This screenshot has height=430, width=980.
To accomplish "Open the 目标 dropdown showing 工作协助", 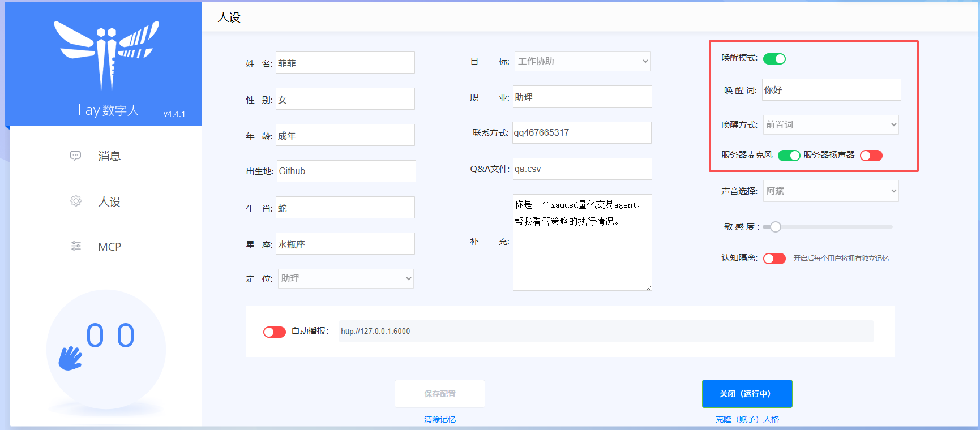I will (583, 62).
